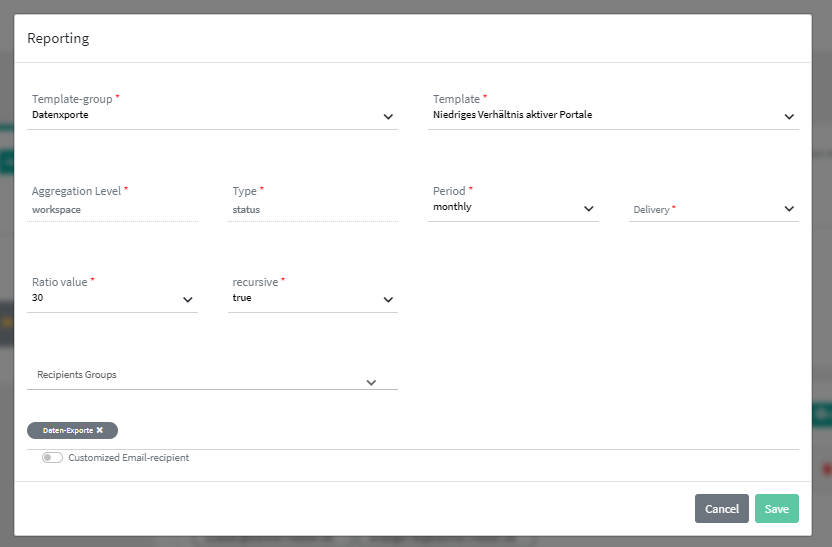
Task: Click the recursive field chevron arrow
Action: pos(388,300)
